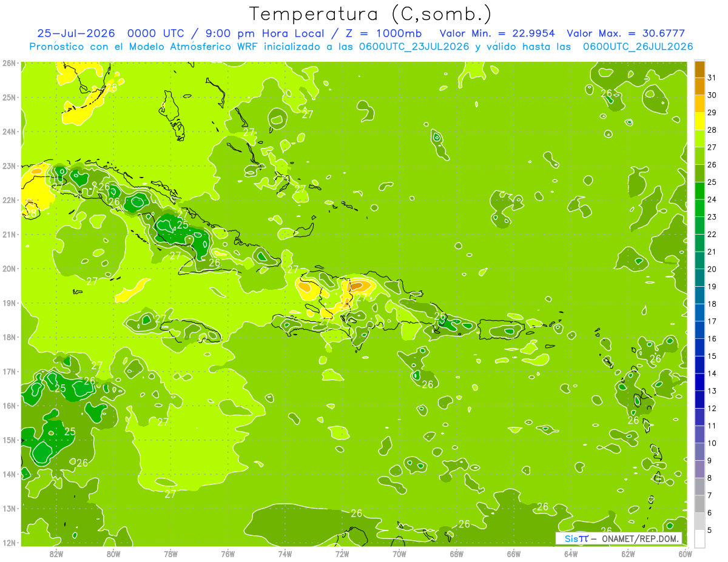Click the color scale label '5'
The height and width of the screenshot is (562, 728).
point(710,530)
